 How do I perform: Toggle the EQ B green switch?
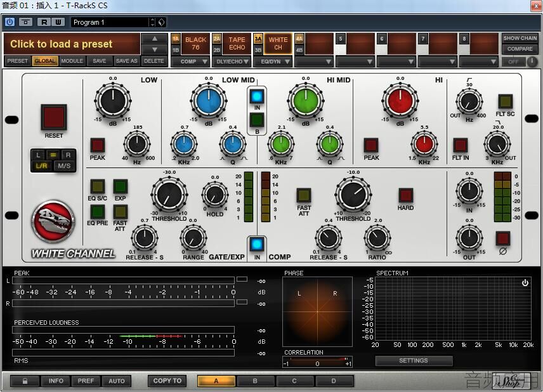[x=257, y=120]
